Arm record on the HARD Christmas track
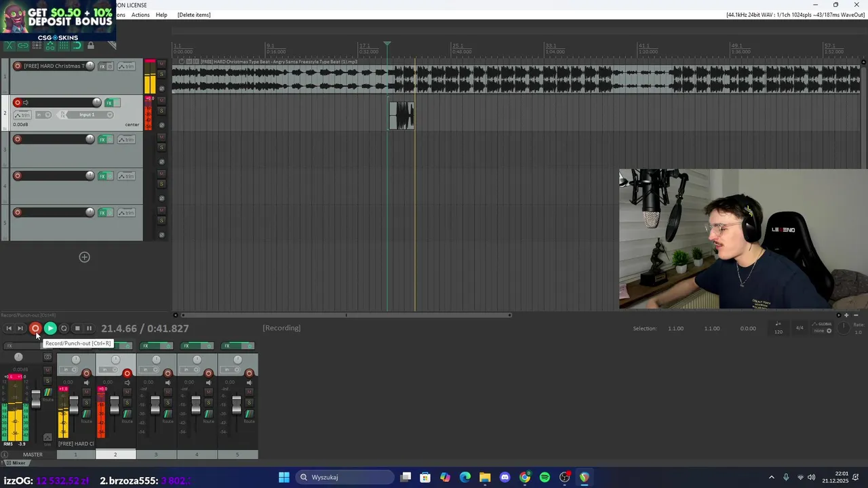 tap(18, 66)
